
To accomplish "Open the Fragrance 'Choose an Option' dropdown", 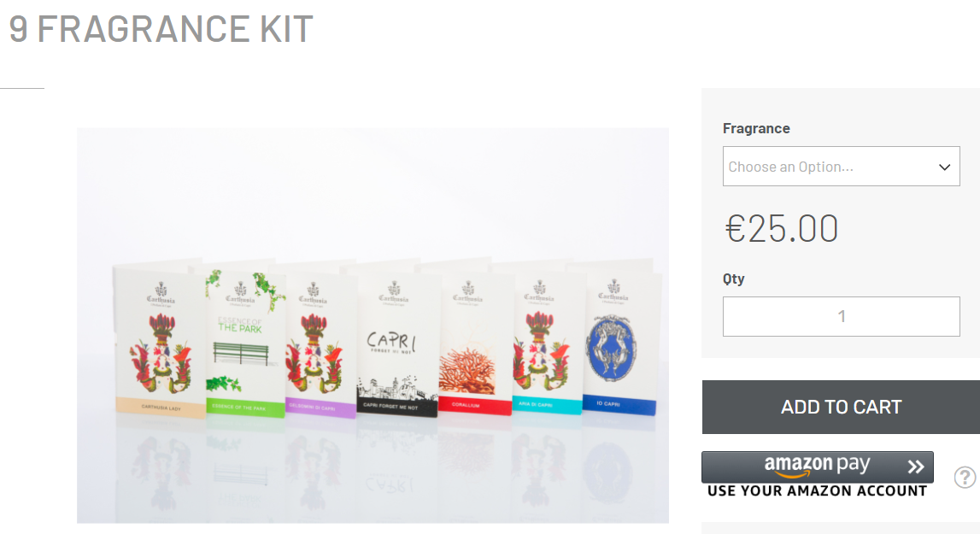I will [842, 167].
